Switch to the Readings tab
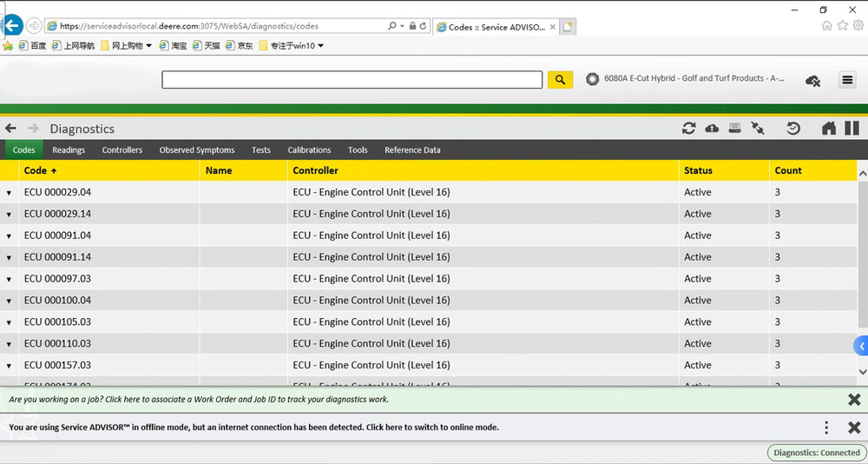 pos(69,150)
